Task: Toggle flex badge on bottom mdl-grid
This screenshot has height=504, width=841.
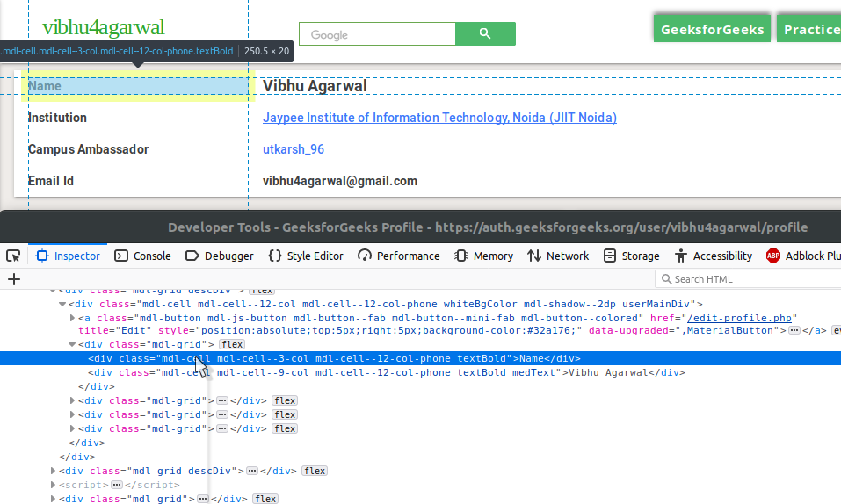Action: 265,499
